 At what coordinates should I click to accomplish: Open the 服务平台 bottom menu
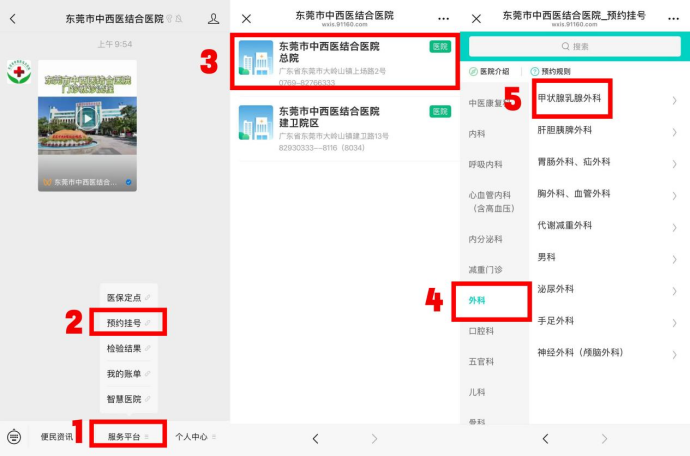pos(129,437)
